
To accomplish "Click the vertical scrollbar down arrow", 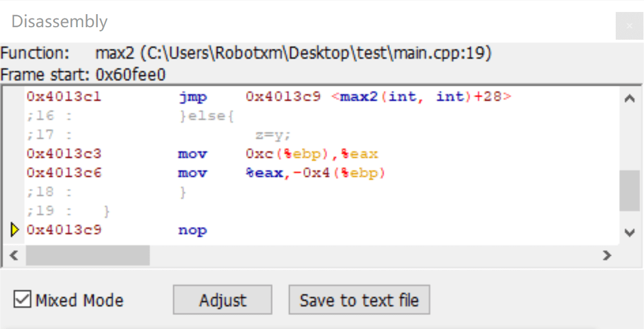I will coord(629,233).
